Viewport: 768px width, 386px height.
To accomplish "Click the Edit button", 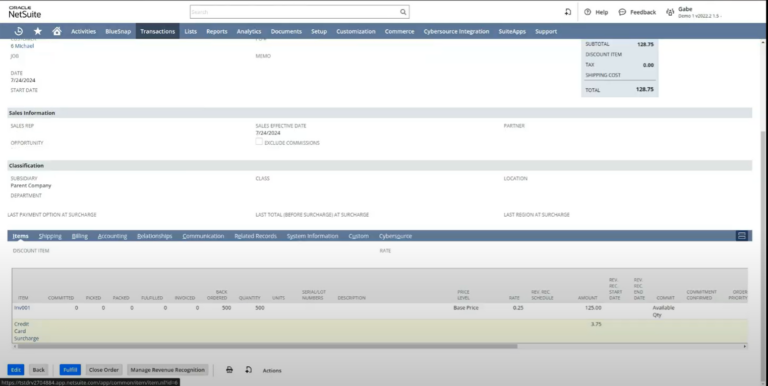I will pos(16,370).
